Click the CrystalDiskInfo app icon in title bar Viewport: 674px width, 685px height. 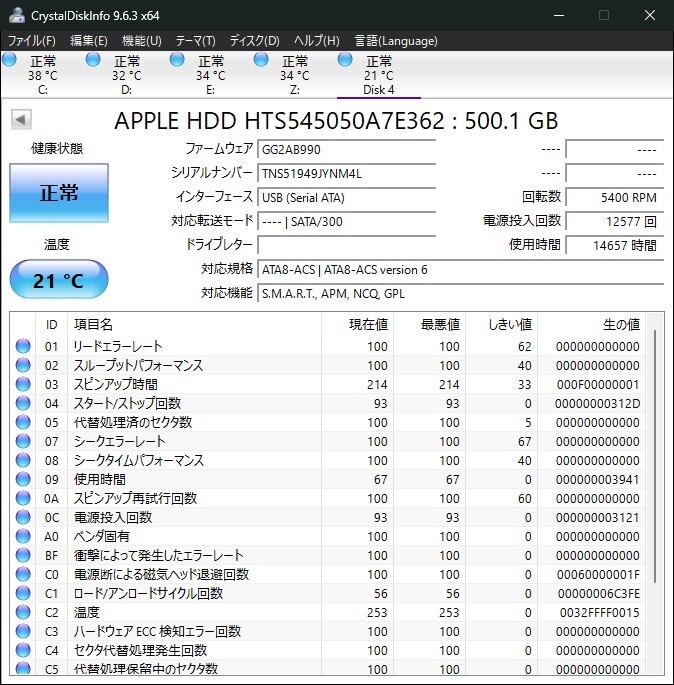tap(17, 15)
